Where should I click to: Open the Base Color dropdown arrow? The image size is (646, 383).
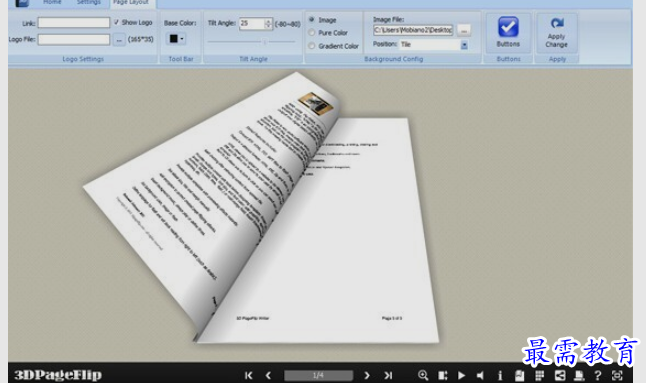click(x=182, y=39)
